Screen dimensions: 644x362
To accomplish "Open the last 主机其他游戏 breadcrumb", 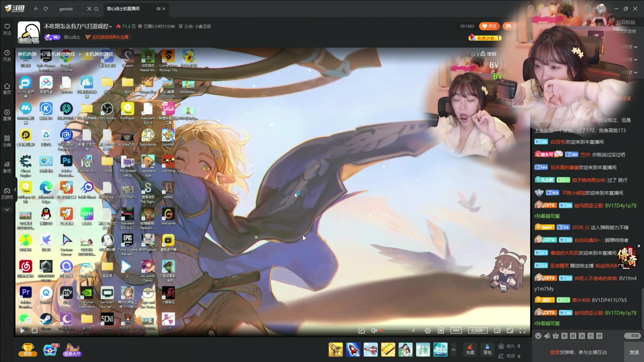I will (99, 54).
